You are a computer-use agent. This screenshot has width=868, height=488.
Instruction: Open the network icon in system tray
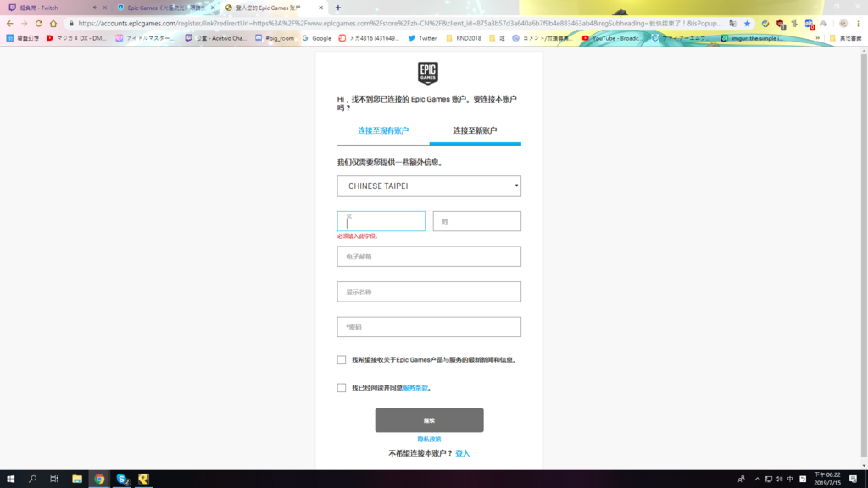768,480
